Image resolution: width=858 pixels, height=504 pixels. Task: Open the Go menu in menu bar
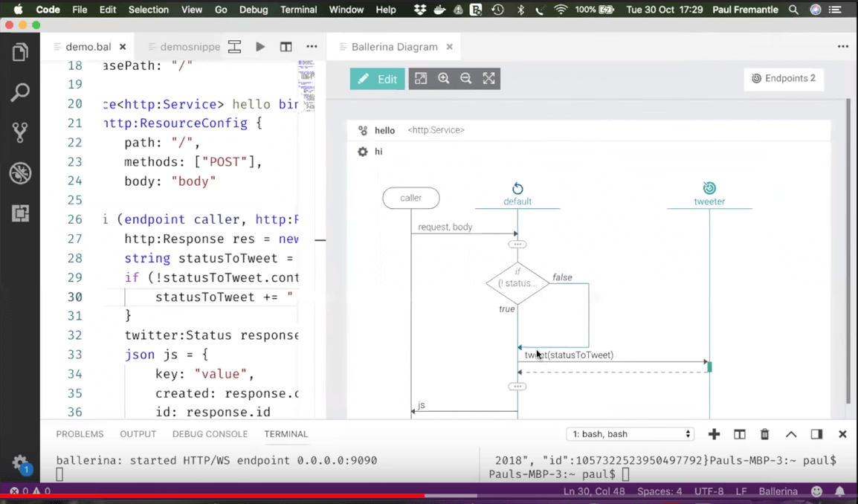point(221,10)
